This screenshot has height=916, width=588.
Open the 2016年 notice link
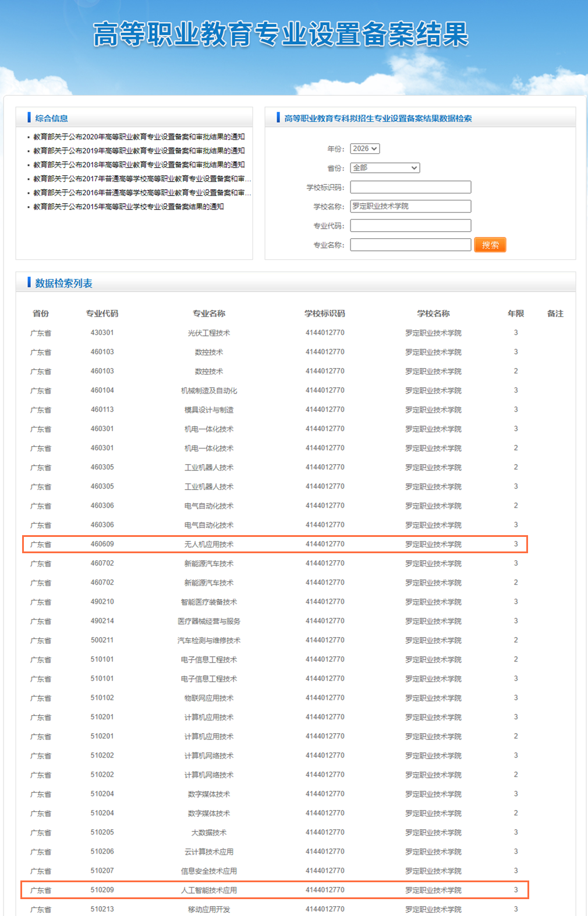141,193
